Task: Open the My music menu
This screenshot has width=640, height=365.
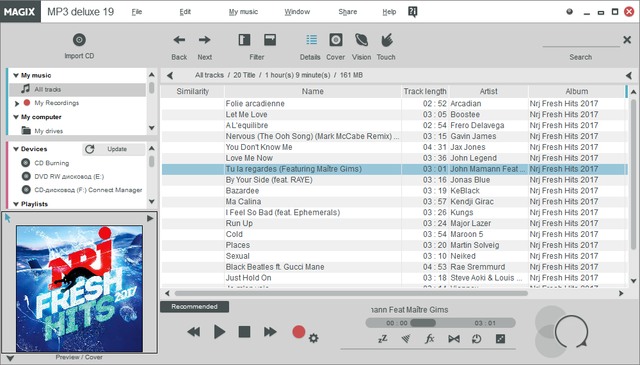Action: [x=243, y=12]
